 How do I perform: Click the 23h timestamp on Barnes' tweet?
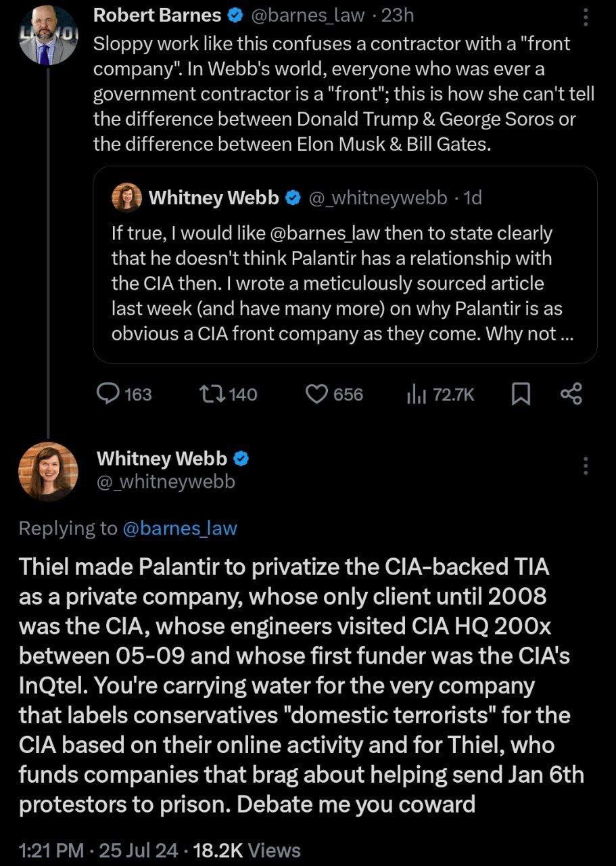point(398,16)
